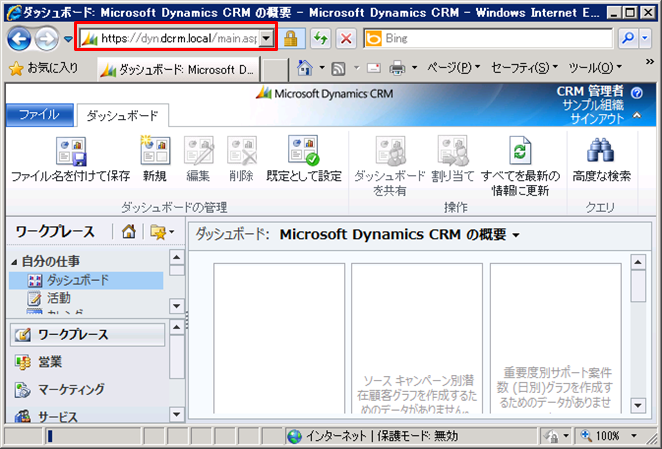The height and width of the screenshot is (449, 662).
Task: Click the security lock icon
Action: point(291,39)
